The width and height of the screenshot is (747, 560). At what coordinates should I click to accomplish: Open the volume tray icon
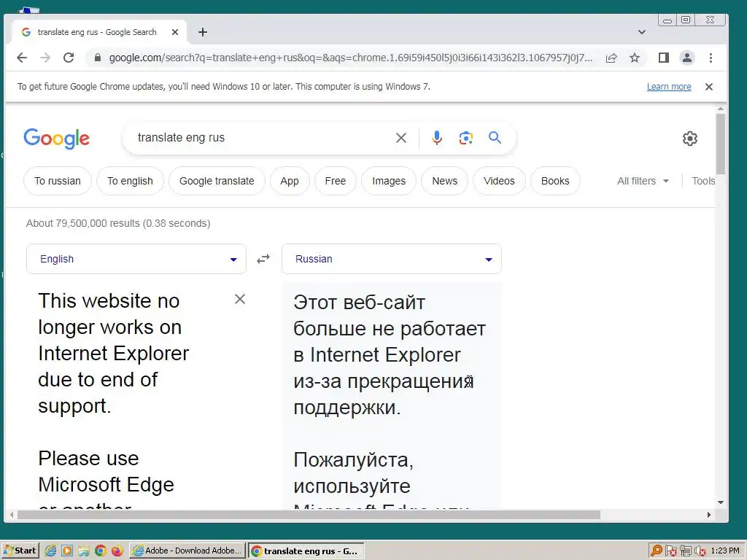700,551
